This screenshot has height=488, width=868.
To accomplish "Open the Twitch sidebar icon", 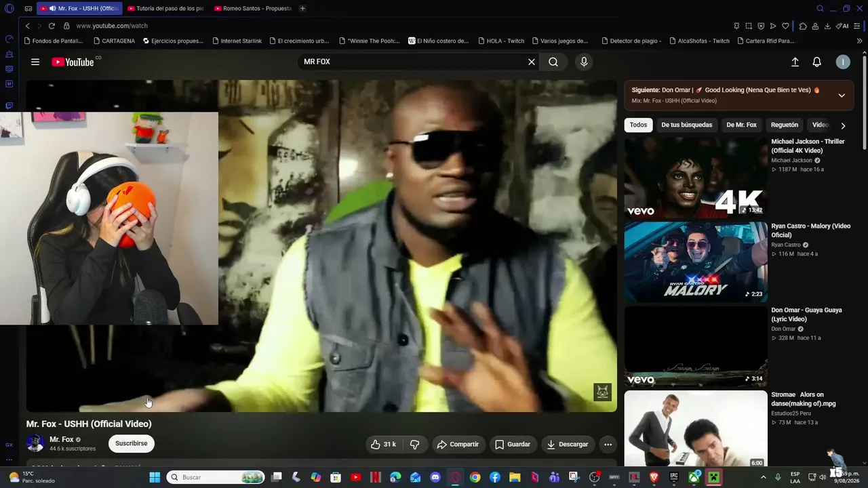I will click(x=9, y=106).
